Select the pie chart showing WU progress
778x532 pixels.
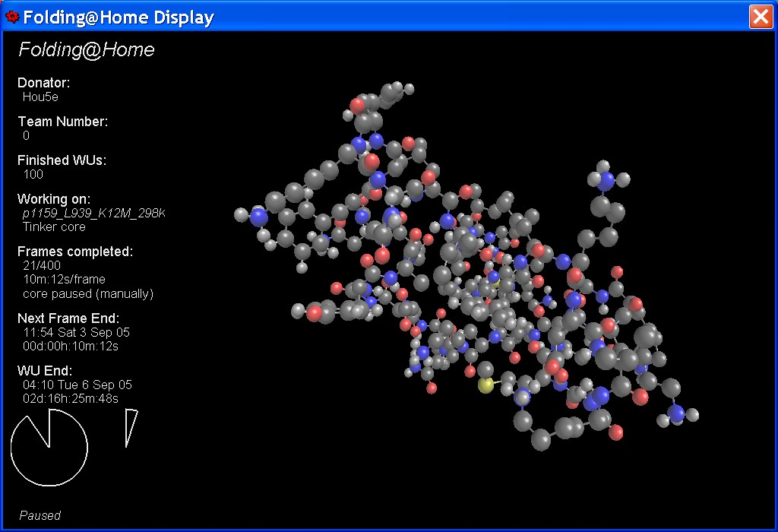pyautogui.click(x=49, y=448)
